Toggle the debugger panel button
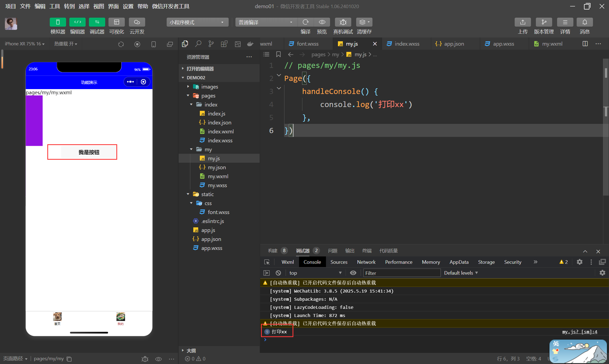 [x=97, y=22]
